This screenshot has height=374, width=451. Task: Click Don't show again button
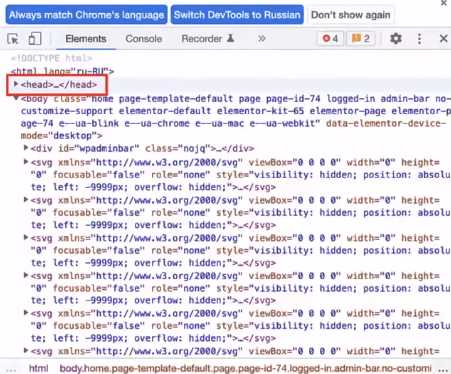click(351, 15)
